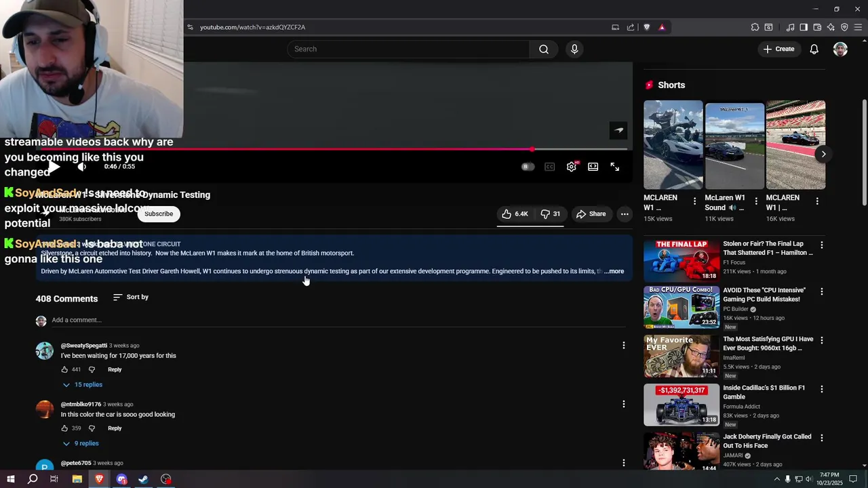Open options for the Most Satisfying GPU video
Image resolution: width=868 pixels, height=488 pixels.
point(822,340)
